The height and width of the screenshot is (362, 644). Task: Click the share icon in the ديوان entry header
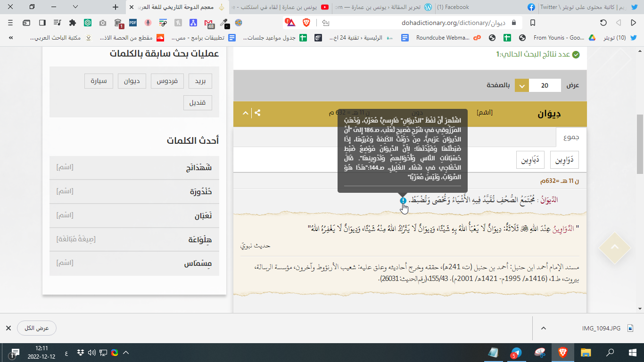(257, 113)
